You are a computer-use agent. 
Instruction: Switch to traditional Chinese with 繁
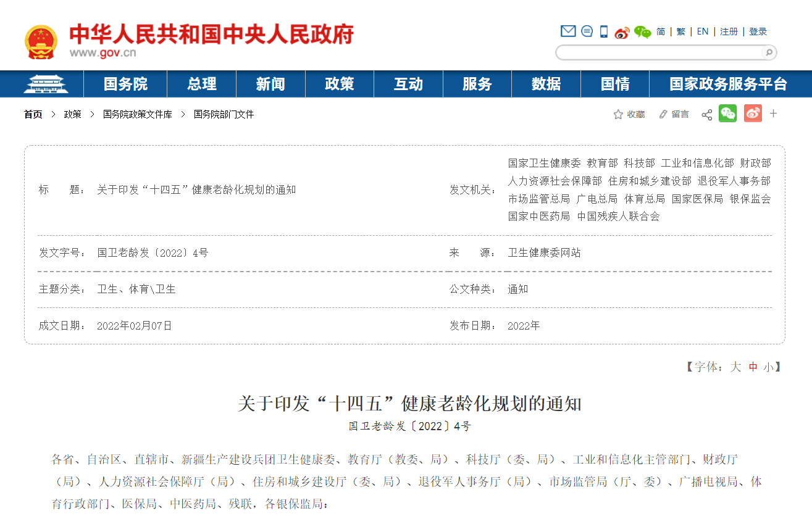tap(680, 31)
